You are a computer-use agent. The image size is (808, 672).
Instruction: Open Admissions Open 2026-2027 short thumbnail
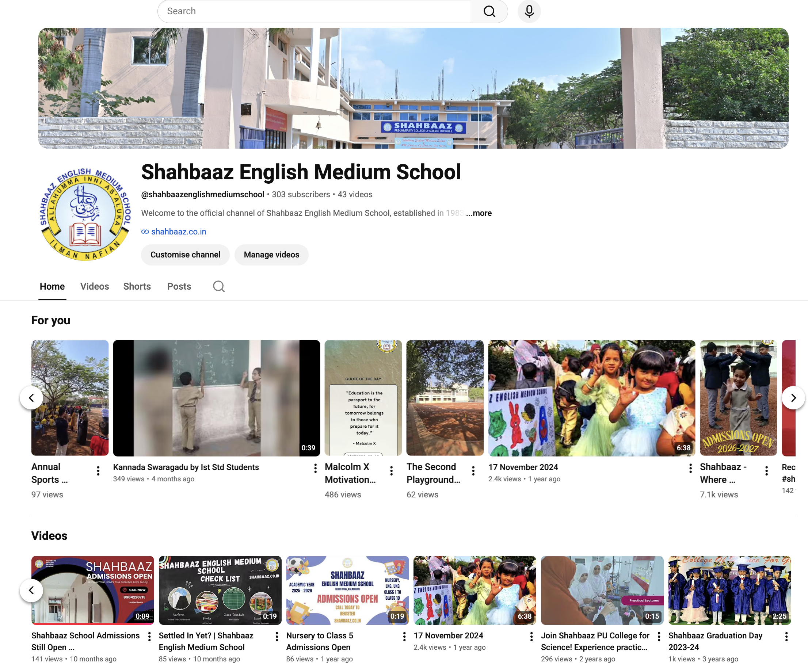738,398
